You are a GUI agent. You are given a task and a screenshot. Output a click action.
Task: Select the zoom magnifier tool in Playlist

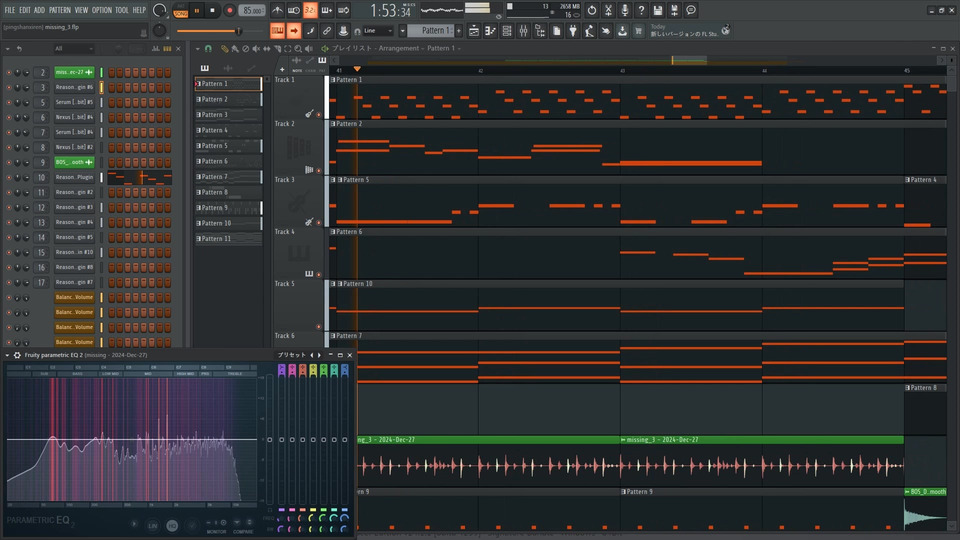[x=298, y=48]
